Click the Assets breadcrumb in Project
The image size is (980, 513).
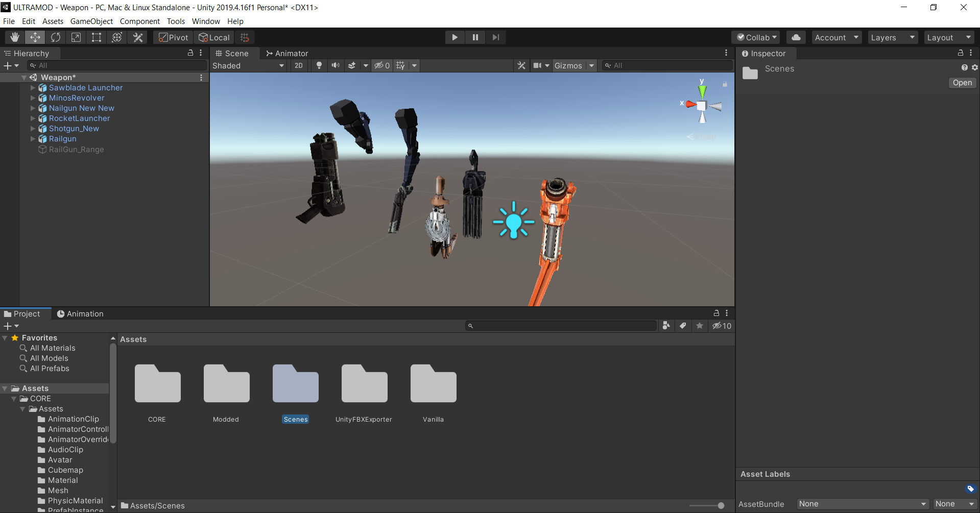point(133,339)
